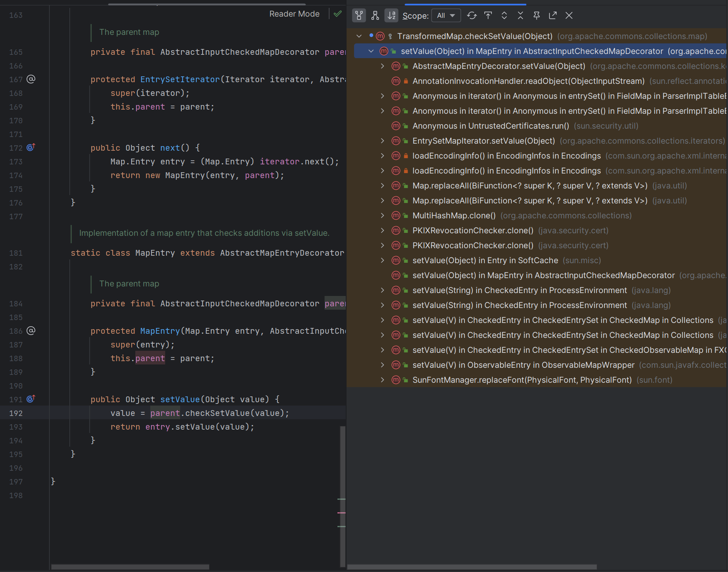This screenshot has width=728, height=572.
Task: Toggle autoscroll to source icon
Action: (488, 15)
